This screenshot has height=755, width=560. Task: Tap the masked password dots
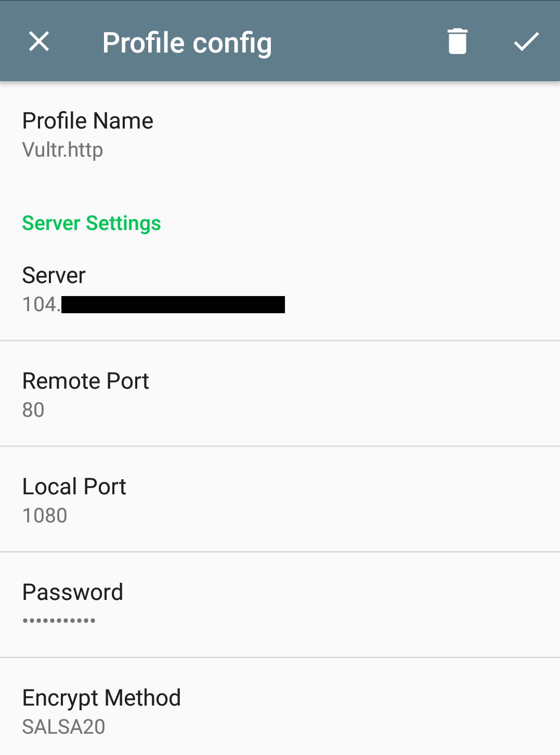pyautogui.click(x=59, y=620)
